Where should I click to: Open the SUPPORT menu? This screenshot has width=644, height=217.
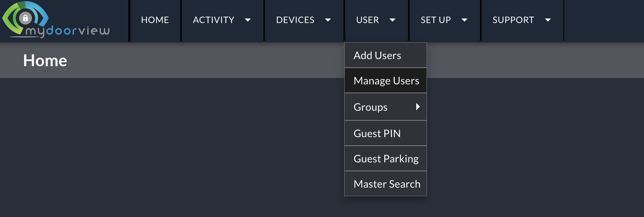pyautogui.click(x=513, y=20)
